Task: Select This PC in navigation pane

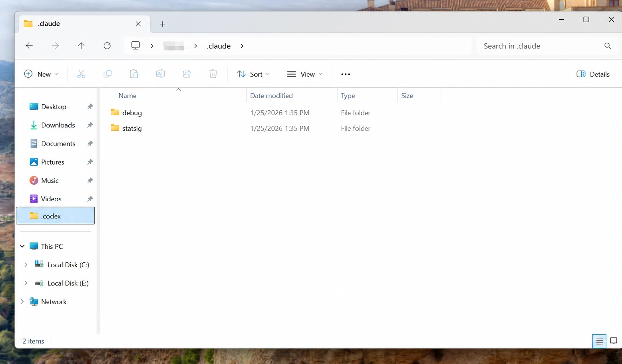Action: pos(52,246)
